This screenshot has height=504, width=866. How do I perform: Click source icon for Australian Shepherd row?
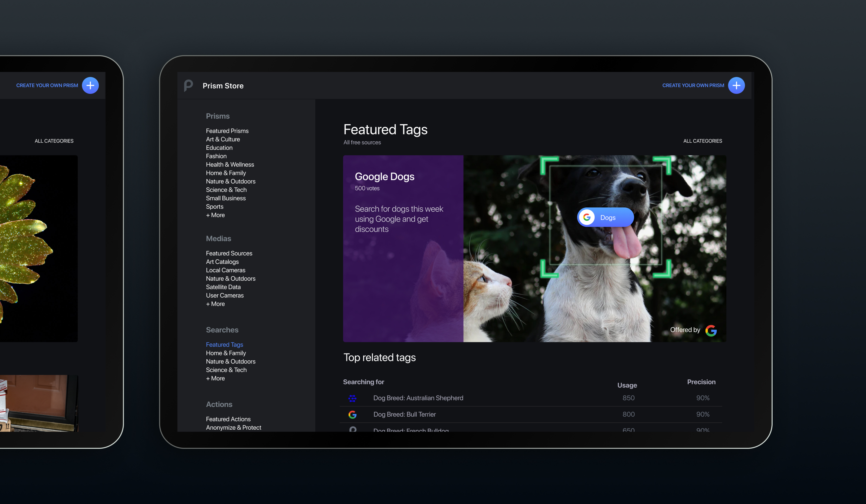(352, 398)
